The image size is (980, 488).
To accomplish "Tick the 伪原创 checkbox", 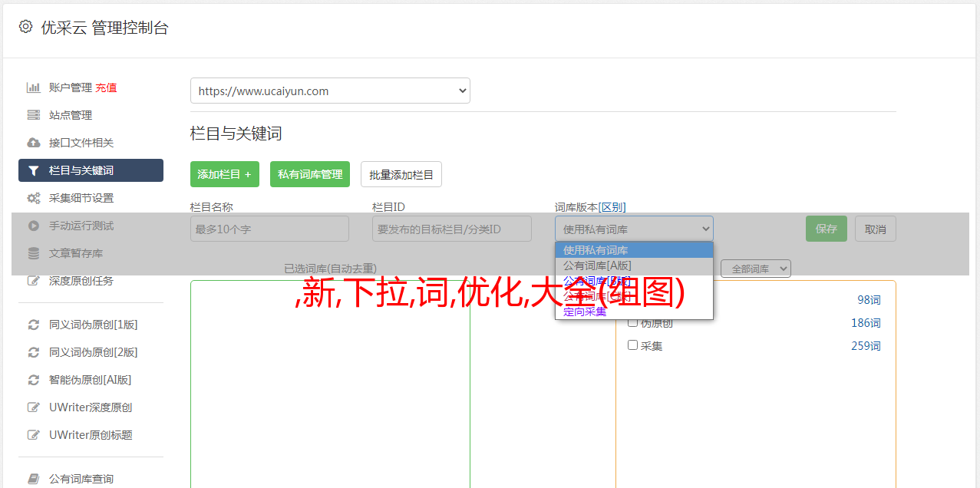I will 633,322.
